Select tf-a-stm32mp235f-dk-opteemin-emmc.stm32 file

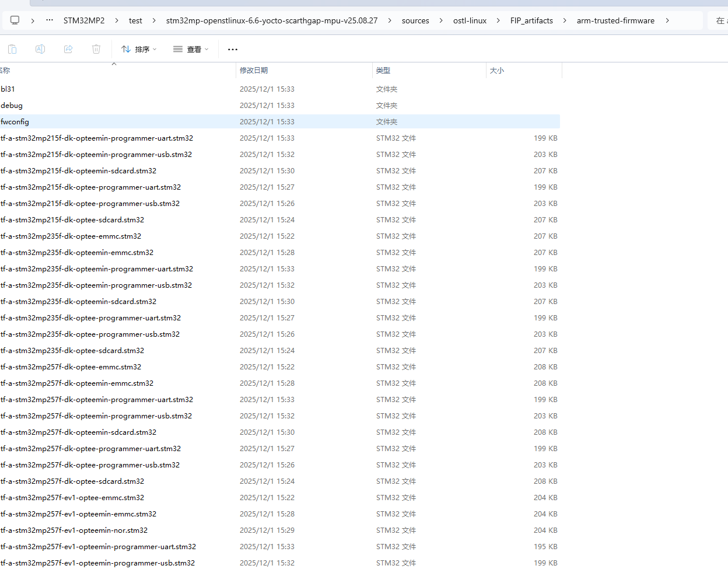[x=280, y=253]
